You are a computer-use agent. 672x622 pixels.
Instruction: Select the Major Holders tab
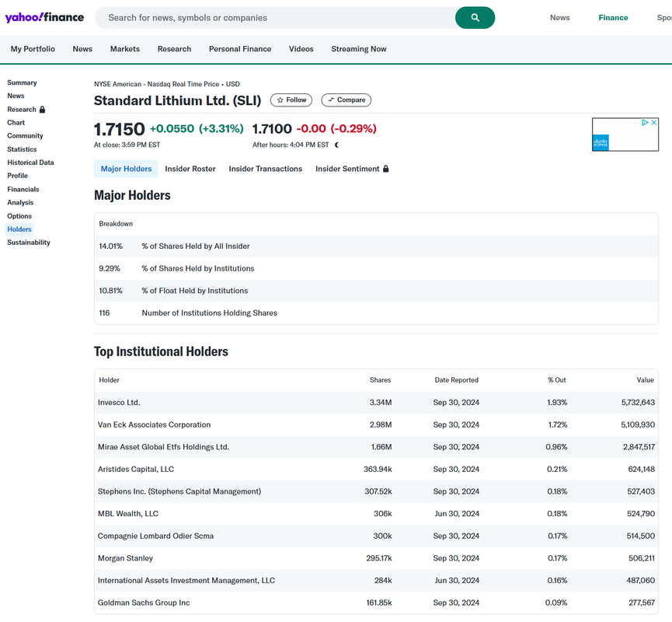pyautogui.click(x=126, y=169)
